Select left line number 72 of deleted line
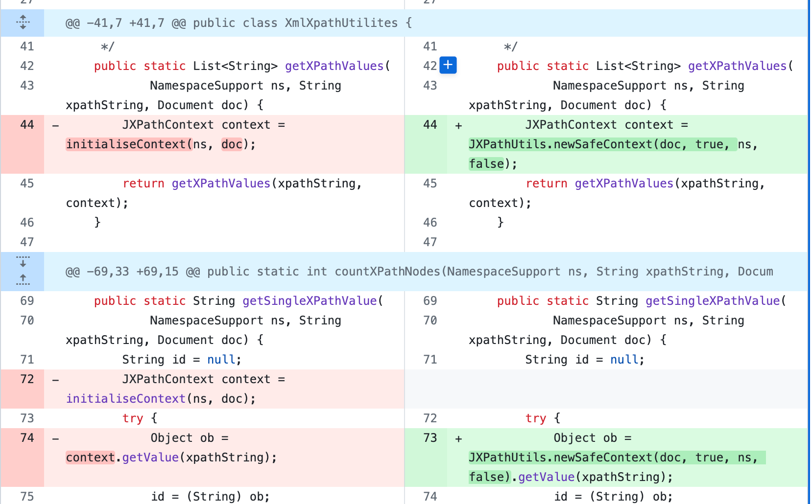 pos(27,379)
